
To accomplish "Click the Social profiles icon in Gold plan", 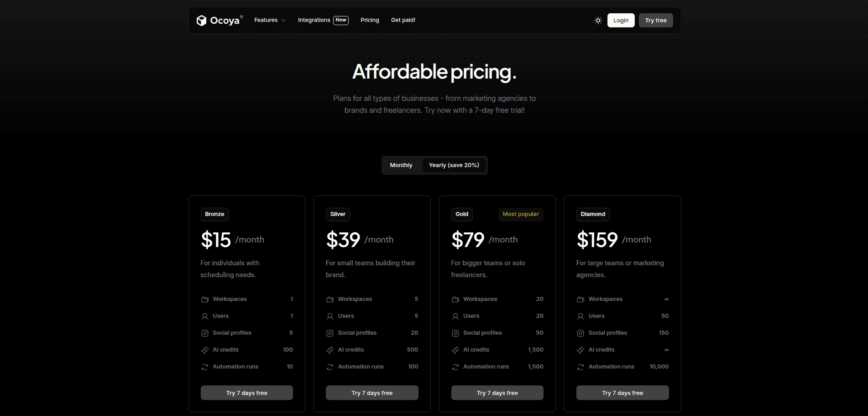I will (x=455, y=333).
